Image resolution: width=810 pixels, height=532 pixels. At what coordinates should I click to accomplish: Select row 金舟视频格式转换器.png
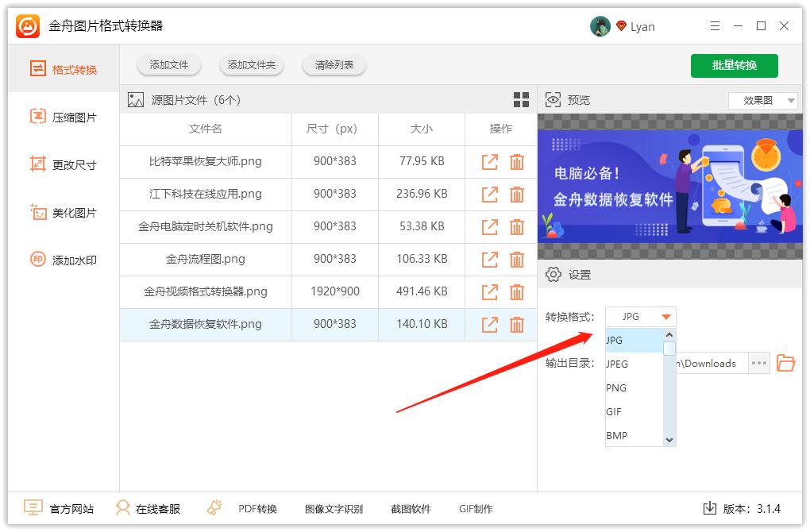pos(328,292)
